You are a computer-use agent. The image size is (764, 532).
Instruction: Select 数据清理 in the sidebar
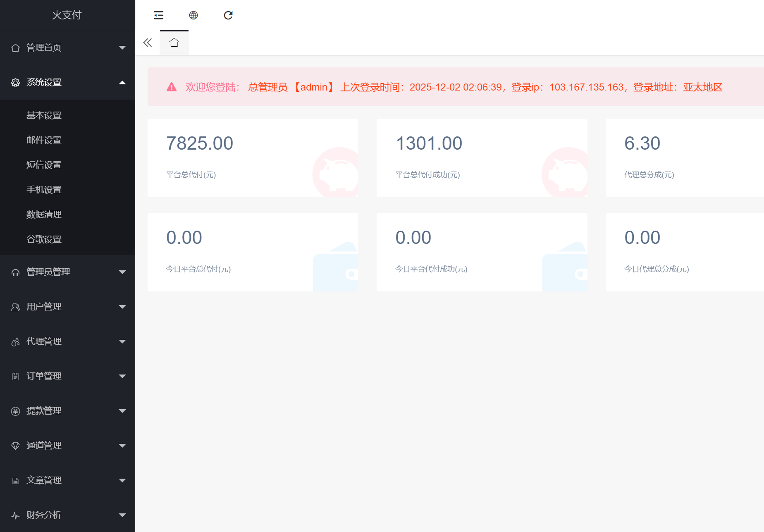tap(44, 215)
